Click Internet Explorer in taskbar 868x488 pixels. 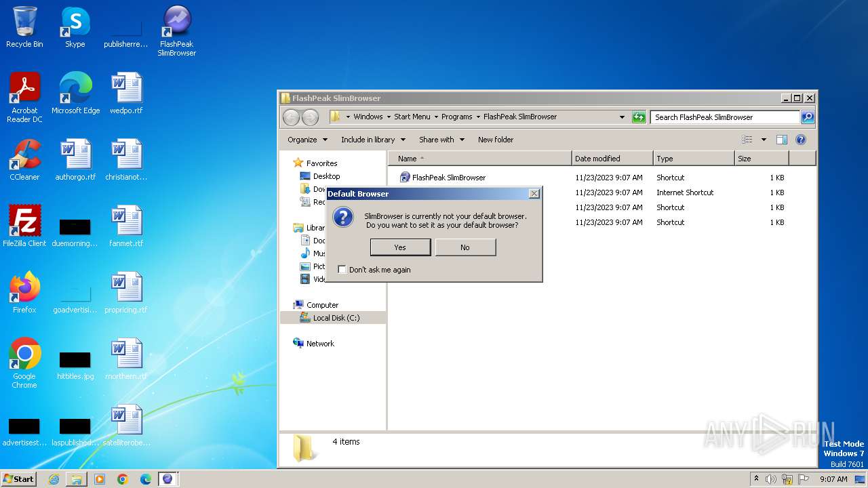click(54, 479)
